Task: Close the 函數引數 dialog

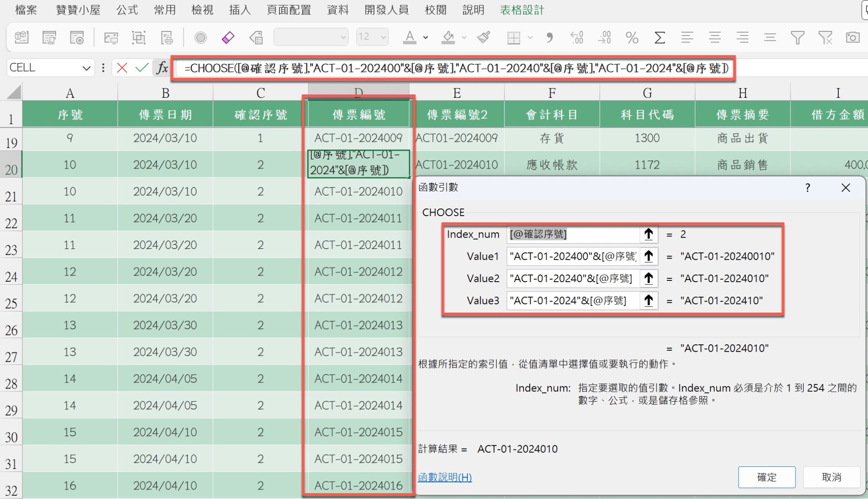Action: pyautogui.click(x=846, y=188)
